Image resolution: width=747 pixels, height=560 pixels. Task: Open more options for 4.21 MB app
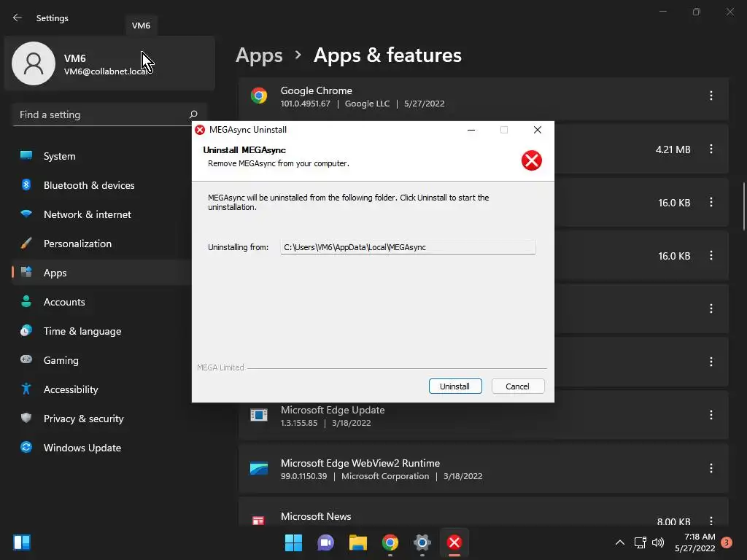click(711, 149)
